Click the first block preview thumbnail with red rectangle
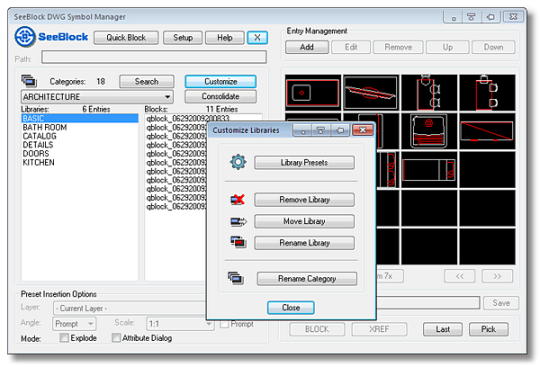Image resolution: width=540 pixels, height=367 pixels. coord(313,92)
